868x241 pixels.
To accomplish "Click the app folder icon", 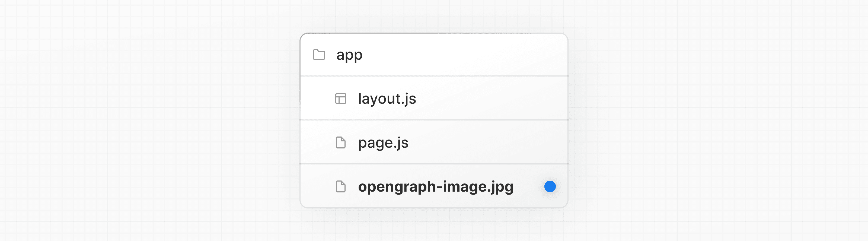I will [319, 55].
